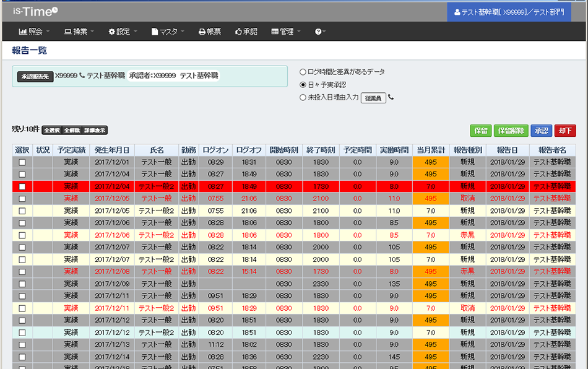The height and width of the screenshot is (369, 588).
Task: Select the 日々予実承認 radio option
Action: click(303, 85)
